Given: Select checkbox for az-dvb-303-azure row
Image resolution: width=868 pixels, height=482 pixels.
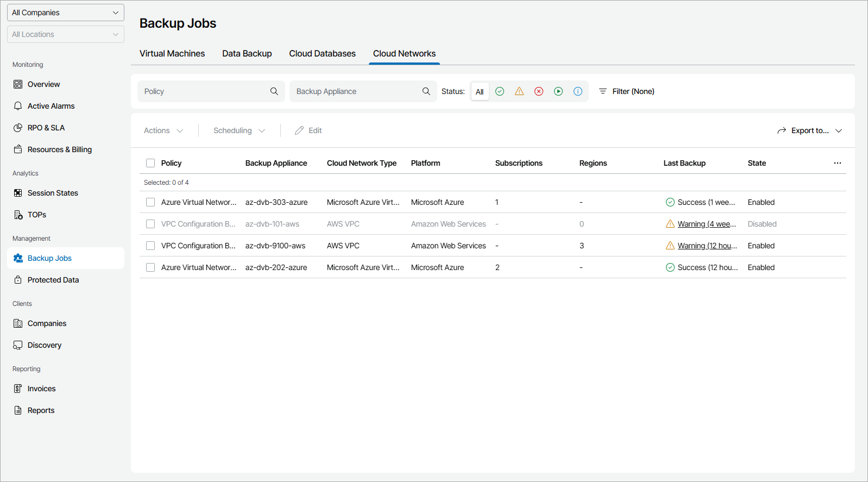Looking at the screenshot, I should [x=150, y=202].
